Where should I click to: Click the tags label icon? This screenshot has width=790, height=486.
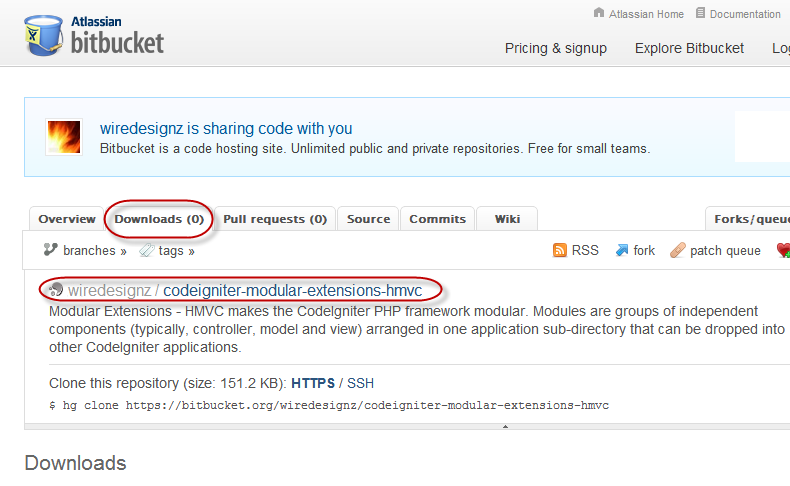pyautogui.click(x=147, y=250)
